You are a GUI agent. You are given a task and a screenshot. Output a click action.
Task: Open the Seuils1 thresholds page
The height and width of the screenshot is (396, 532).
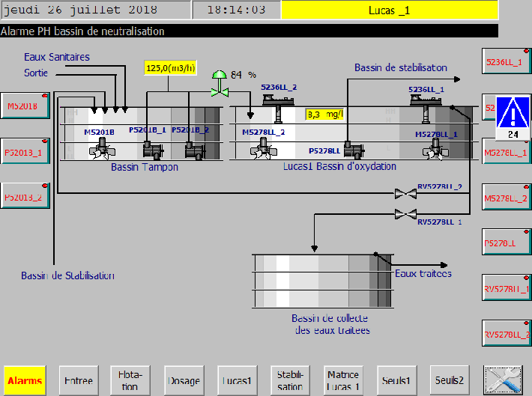tap(398, 380)
